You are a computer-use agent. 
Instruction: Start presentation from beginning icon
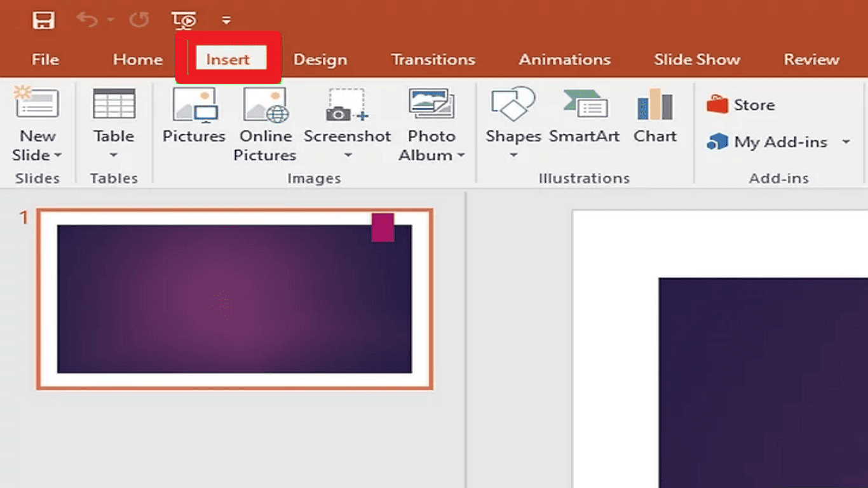[184, 20]
